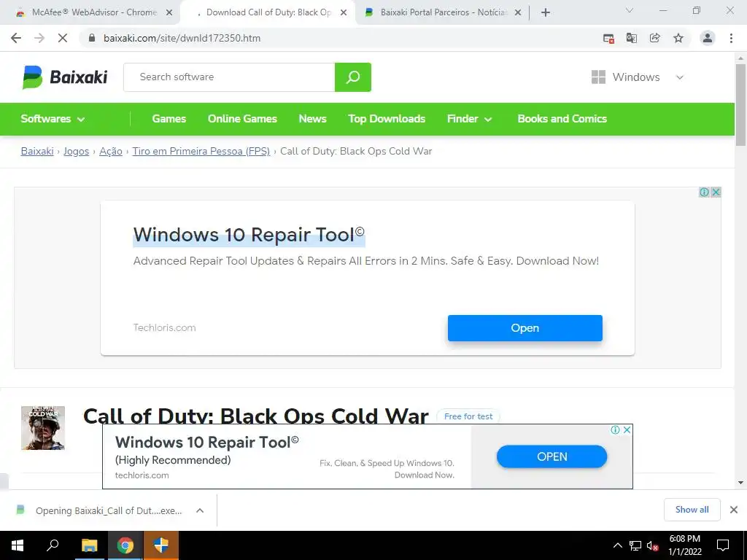
Task: Click the muted volume icon in tray
Action: (x=653, y=545)
